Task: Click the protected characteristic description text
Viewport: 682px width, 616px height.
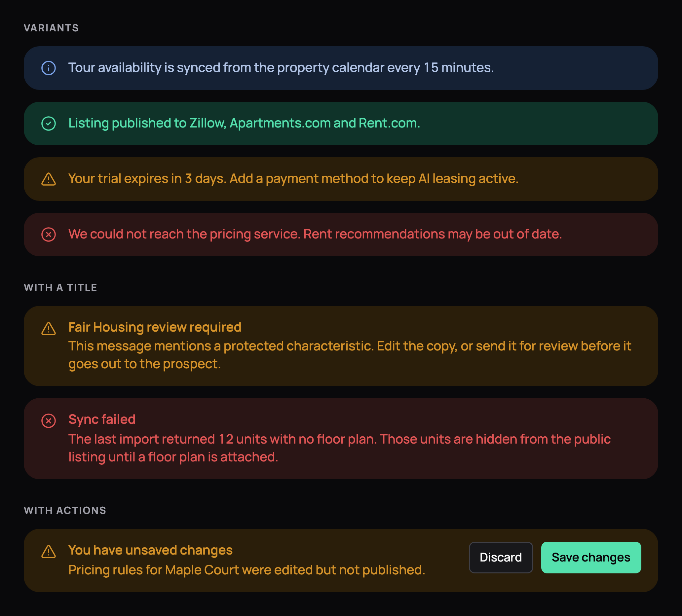Action: (350, 355)
